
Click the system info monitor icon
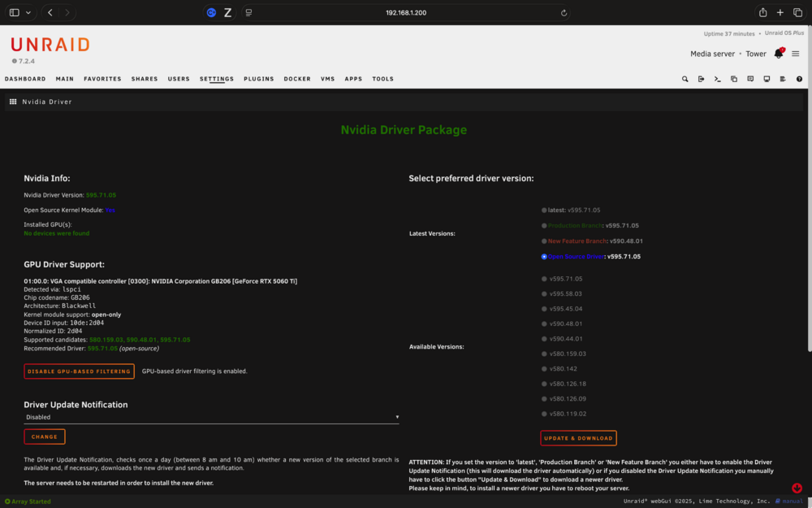coord(767,79)
